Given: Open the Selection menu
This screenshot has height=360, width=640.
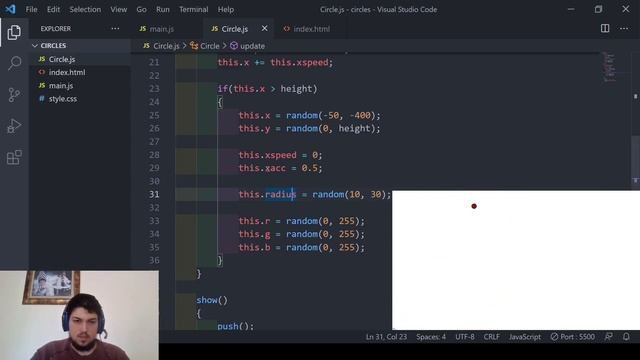Looking at the screenshot, I should pyautogui.click(x=85, y=9).
